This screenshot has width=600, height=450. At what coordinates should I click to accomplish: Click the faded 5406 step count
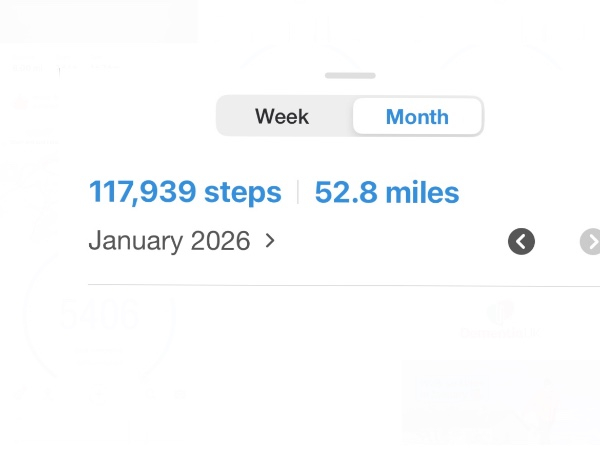pyautogui.click(x=99, y=314)
